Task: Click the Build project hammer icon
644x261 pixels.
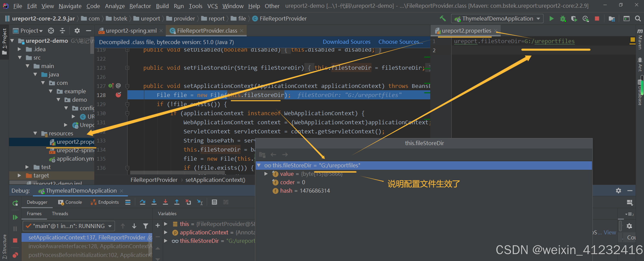Action: 443,19
